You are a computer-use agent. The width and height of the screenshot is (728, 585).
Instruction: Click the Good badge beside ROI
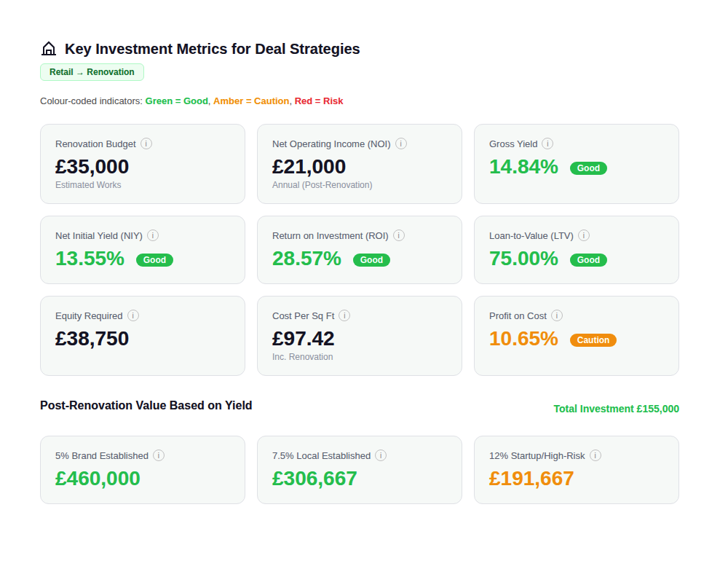(x=371, y=259)
